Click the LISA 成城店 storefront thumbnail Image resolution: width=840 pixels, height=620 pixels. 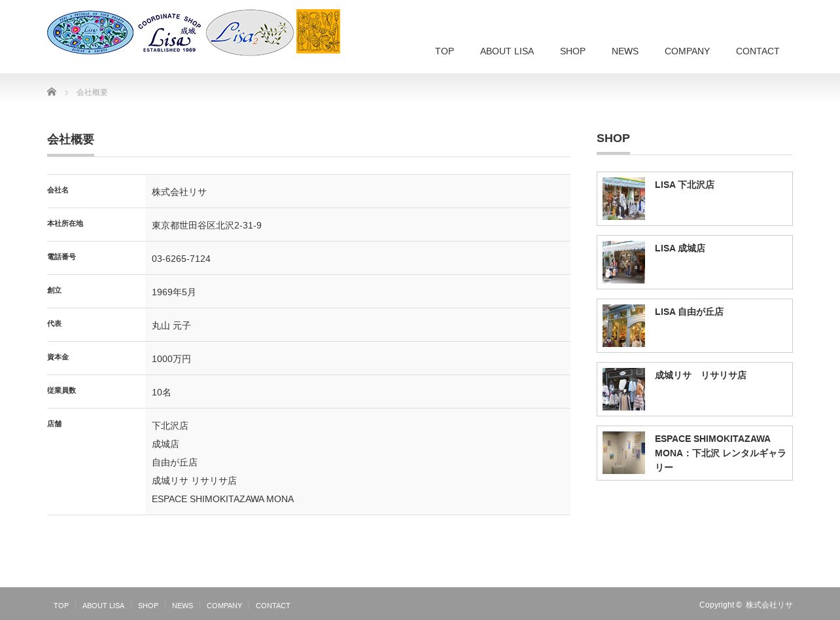[x=623, y=262]
